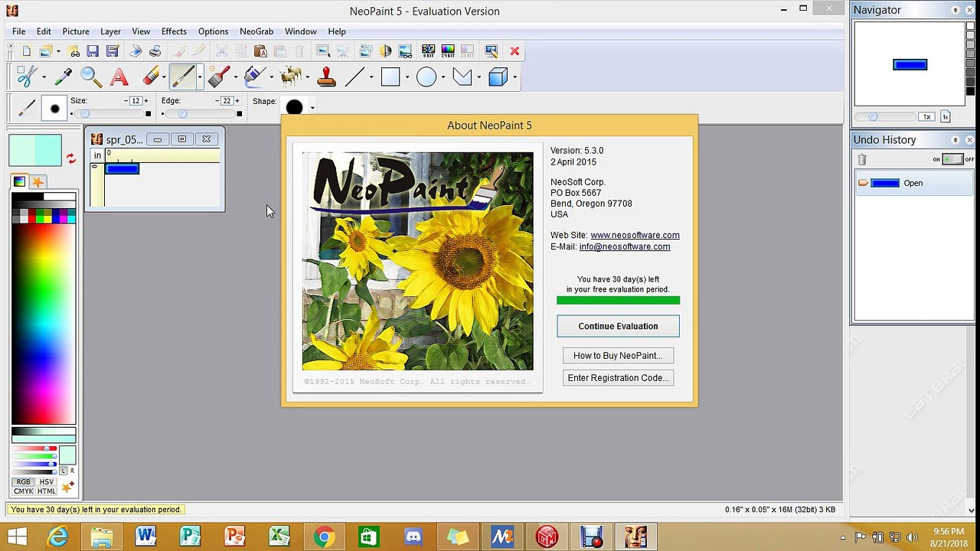
Task: Select the RGB color mode button
Action: [24, 482]
